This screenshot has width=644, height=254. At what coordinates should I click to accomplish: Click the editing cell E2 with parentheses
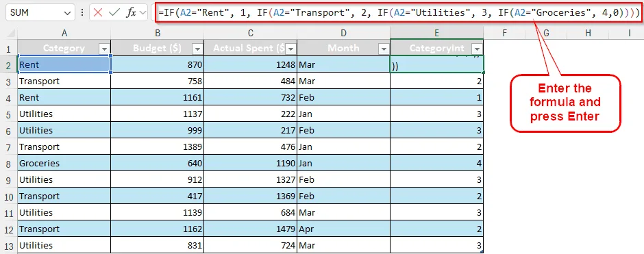pos(436,64)
